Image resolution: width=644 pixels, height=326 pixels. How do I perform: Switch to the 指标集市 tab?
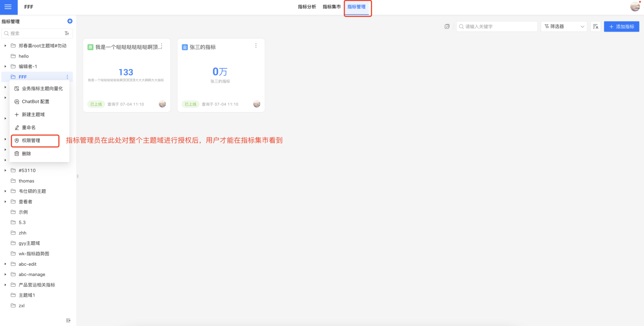point(331,7)
